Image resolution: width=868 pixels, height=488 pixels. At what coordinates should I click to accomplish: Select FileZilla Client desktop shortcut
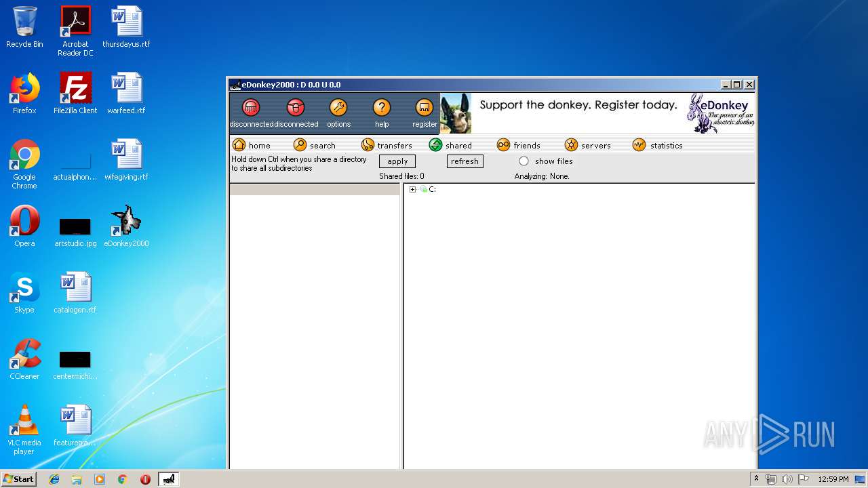click(x=75, y=94)
